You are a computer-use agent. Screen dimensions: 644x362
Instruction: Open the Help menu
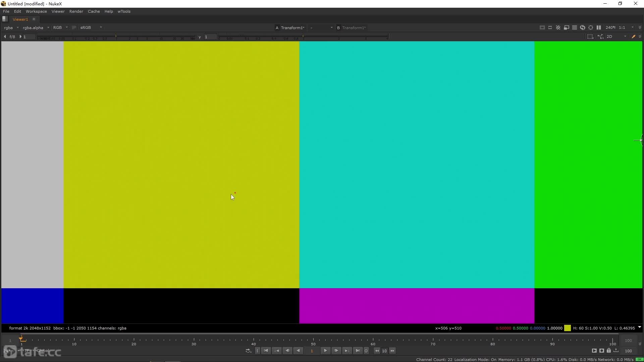tap(109, 11)
